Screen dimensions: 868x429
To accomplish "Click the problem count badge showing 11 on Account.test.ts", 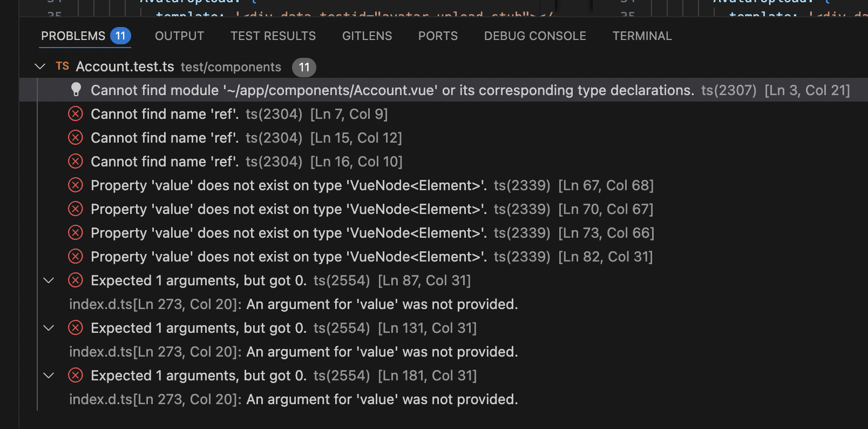I will point(304,68).
